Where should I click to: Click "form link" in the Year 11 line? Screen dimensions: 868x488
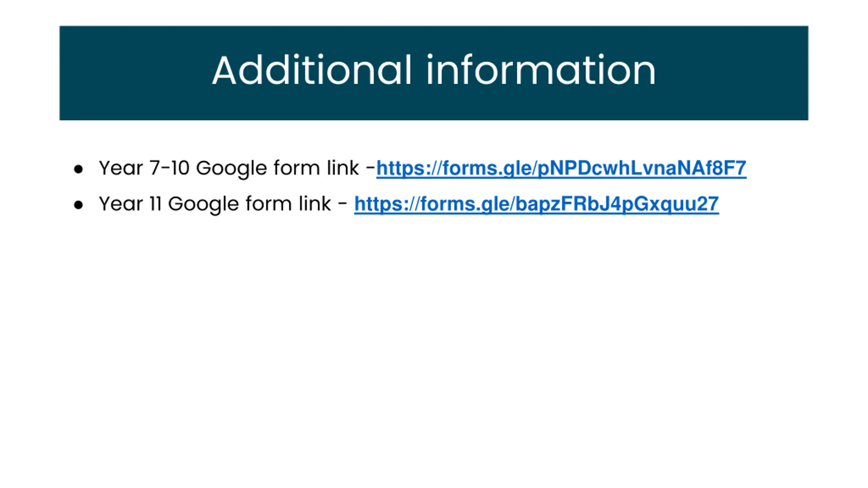tap(288, 204)
